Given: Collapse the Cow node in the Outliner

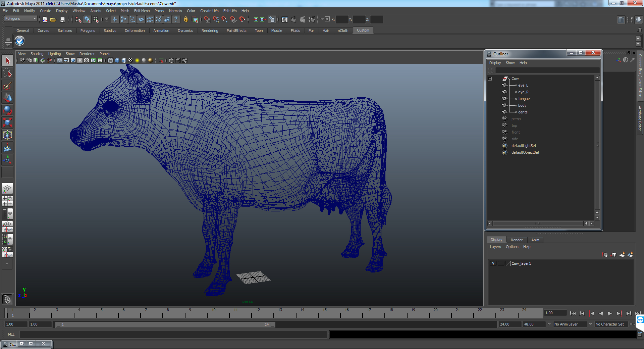Looking at the screenshot, I should tap(490, 79).
